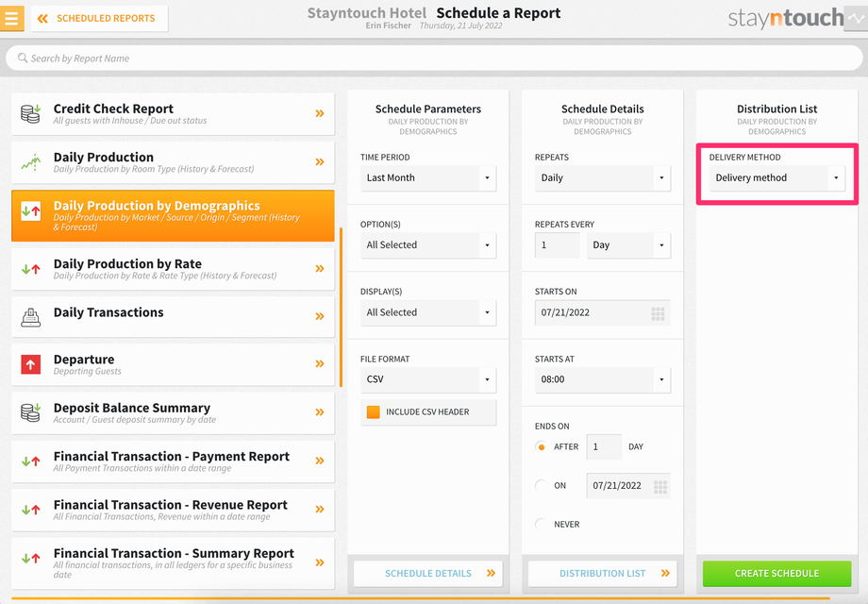Click the Daily Production by Demographics arrows icon
The width and height of the screenshot is (868, 604).
tap(30, 211)
